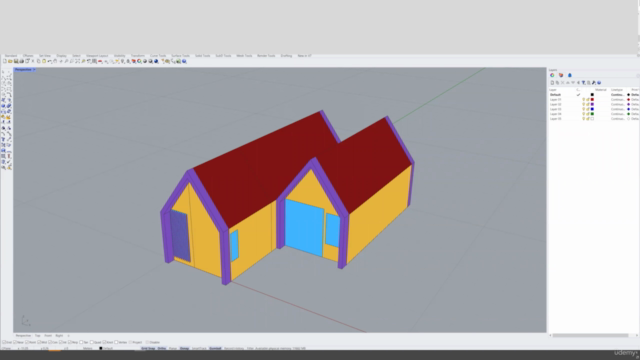Click Move layer up triangle icon
Screen dimensions: 640x360
click(x=568, y=82)
